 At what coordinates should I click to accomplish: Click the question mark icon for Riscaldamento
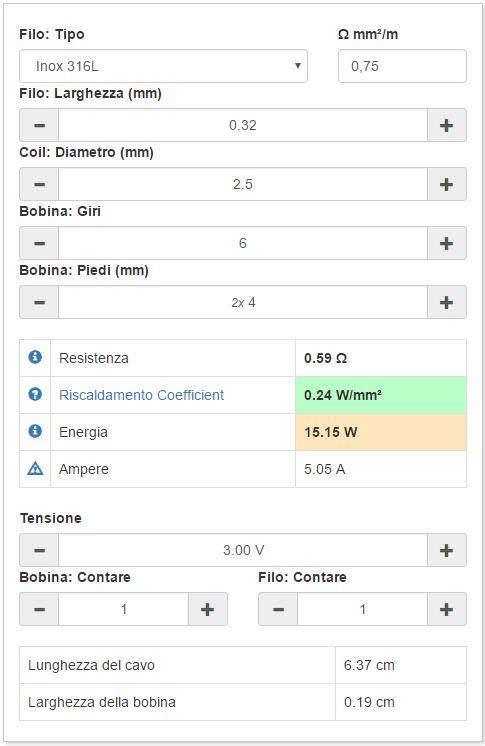(35, 394)
